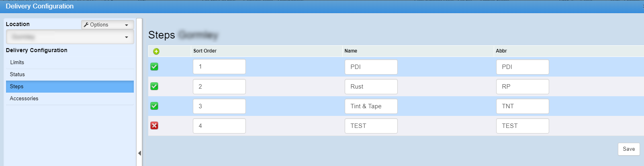Click the Name field containing Rust
The height and width of the screenshot is (166, 644).
(371, 87)
